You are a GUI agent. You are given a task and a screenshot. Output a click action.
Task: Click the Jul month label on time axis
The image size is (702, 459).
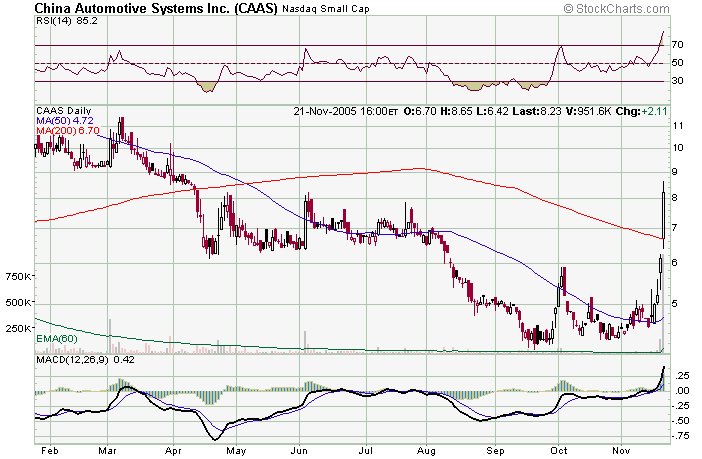point(365,450)
